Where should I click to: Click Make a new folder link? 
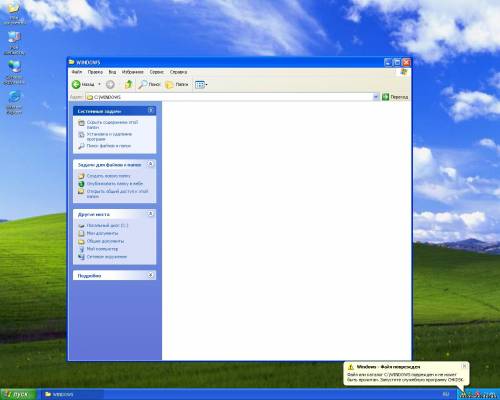coord(108,176)
